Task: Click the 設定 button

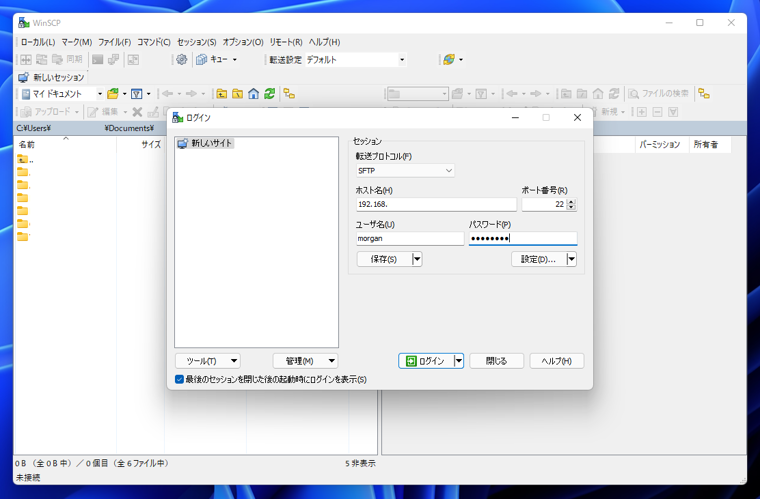Action: pyautogui.click(x=538, y=259)
